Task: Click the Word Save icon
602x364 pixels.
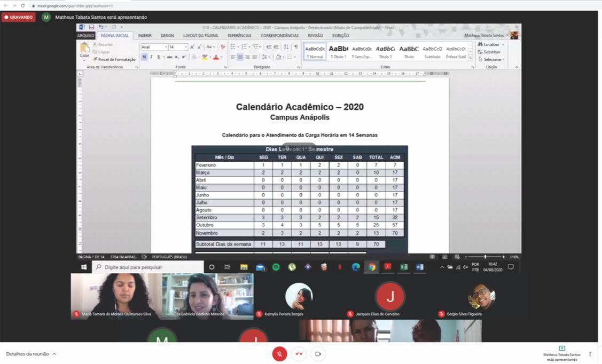Action: coord(91,27)
